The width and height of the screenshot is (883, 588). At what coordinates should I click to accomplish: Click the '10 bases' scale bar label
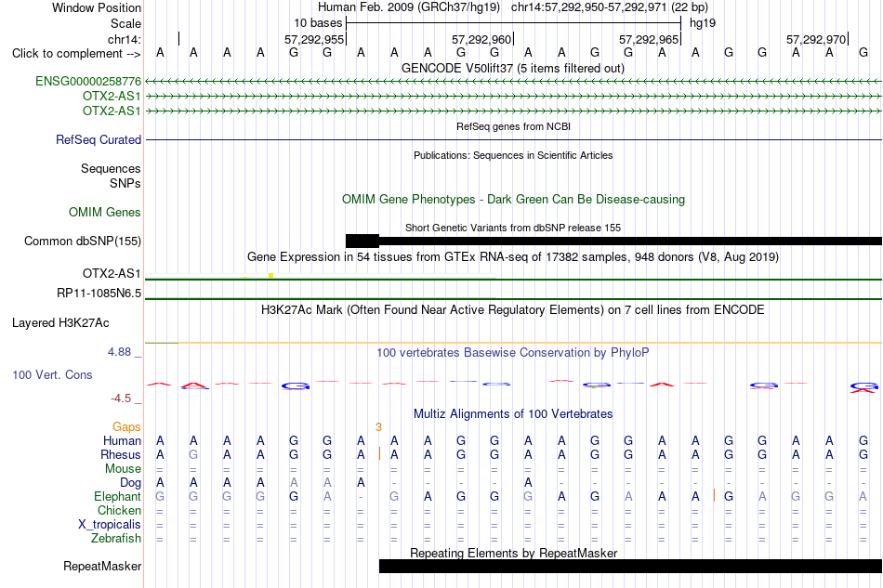318,23
